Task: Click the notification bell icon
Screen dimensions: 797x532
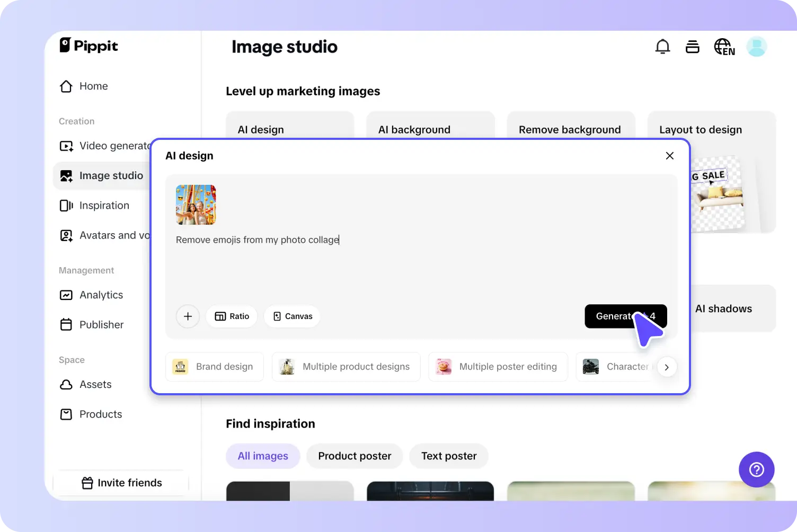Action: [x=662, y=47]
